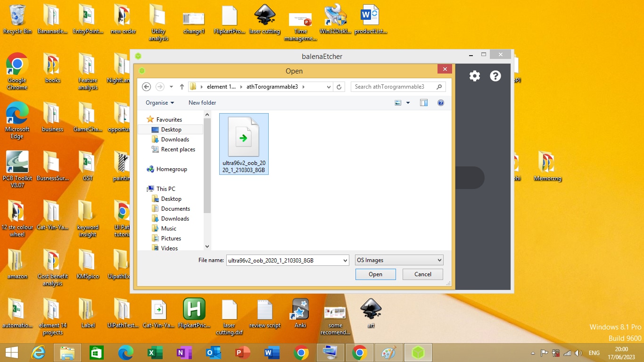This screenshot has width=644, height=362.
Task: Click Documents under This PC
Action: point(175,209)
